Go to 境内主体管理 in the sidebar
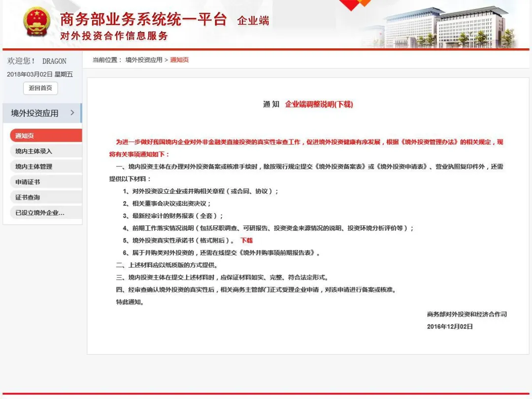This screenshot has height=399, width=532. 46,166
